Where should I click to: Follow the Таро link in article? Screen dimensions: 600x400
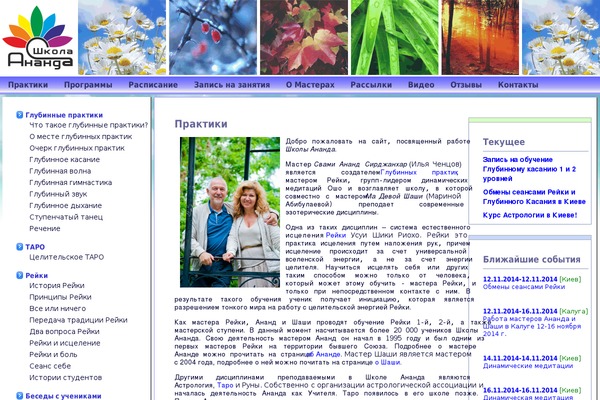pos(225,385)
